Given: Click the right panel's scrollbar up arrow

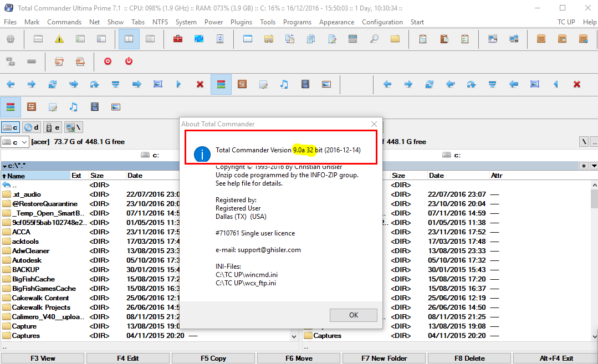Looking at the screenshot, I should [594, 185].
